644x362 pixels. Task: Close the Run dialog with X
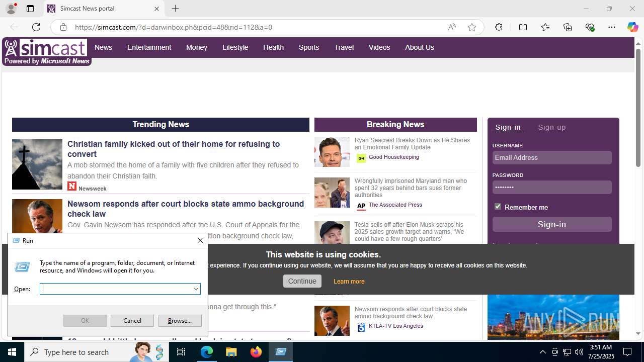(200, 241)
